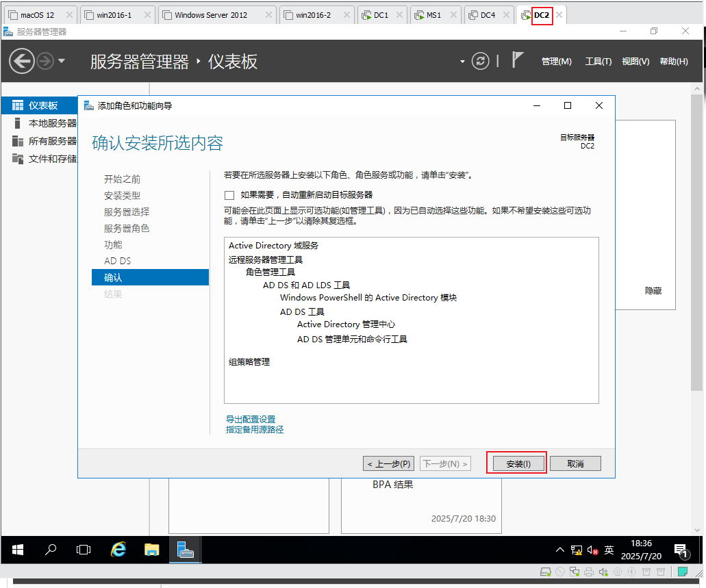The width and height of the screenshot is (706, 588).
Task: Launch Internet Explorer from taskbar
Action: [118, 550]
